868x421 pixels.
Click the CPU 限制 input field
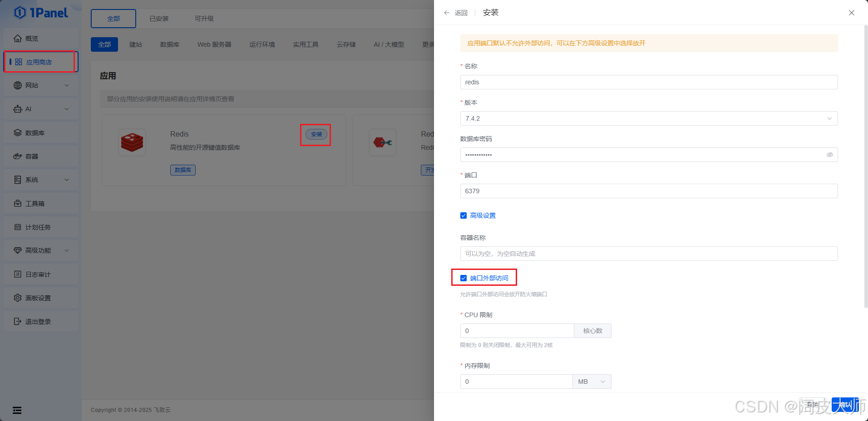pos(517,331)
